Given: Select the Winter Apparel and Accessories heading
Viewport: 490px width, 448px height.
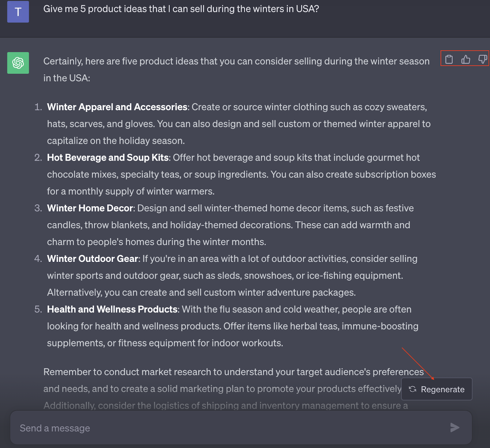Looking at the screenshot, I should coord(117,107).
